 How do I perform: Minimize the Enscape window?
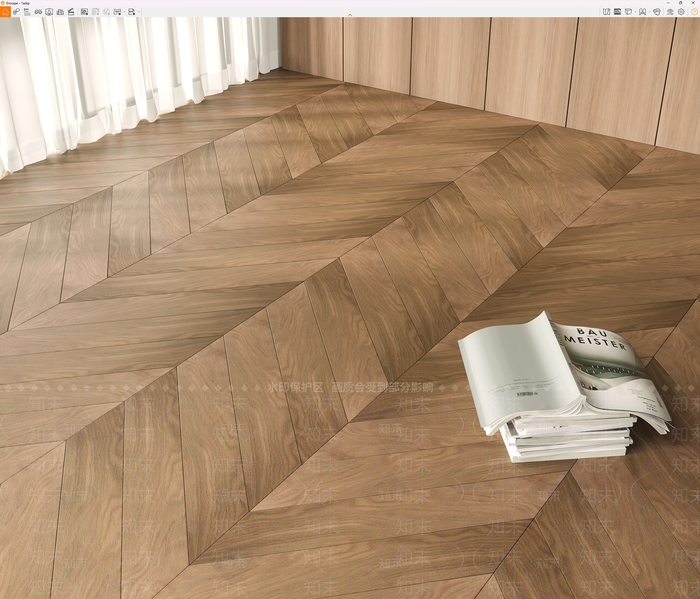(668, 3)
